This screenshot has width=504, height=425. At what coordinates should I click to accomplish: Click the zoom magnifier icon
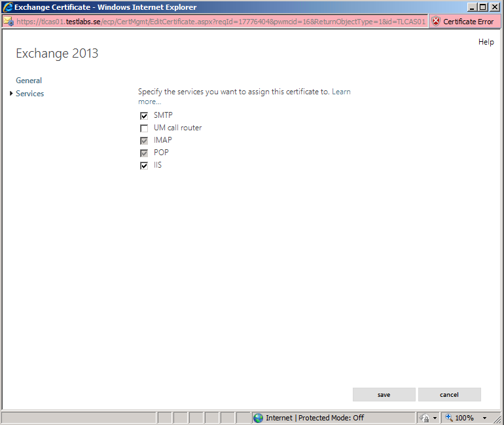tap(449, 418)
